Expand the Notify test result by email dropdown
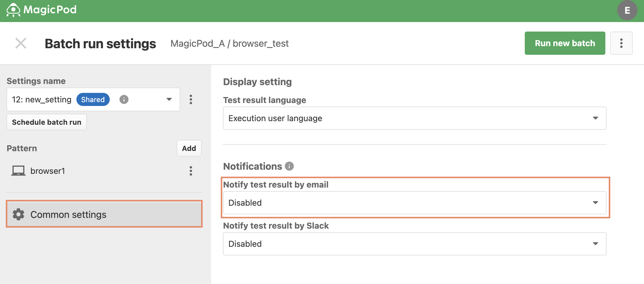The image size is (644, 284). pos(414,203)
